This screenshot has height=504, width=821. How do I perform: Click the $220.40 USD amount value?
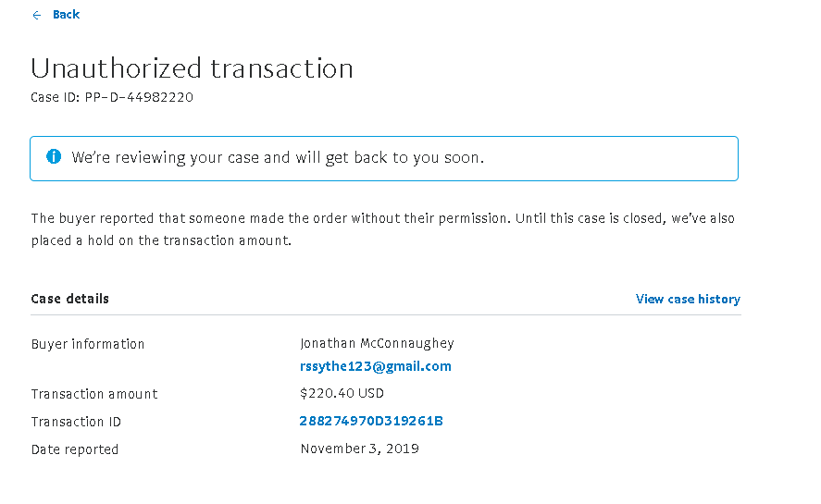pyautogui.click(x=342, y=394)
